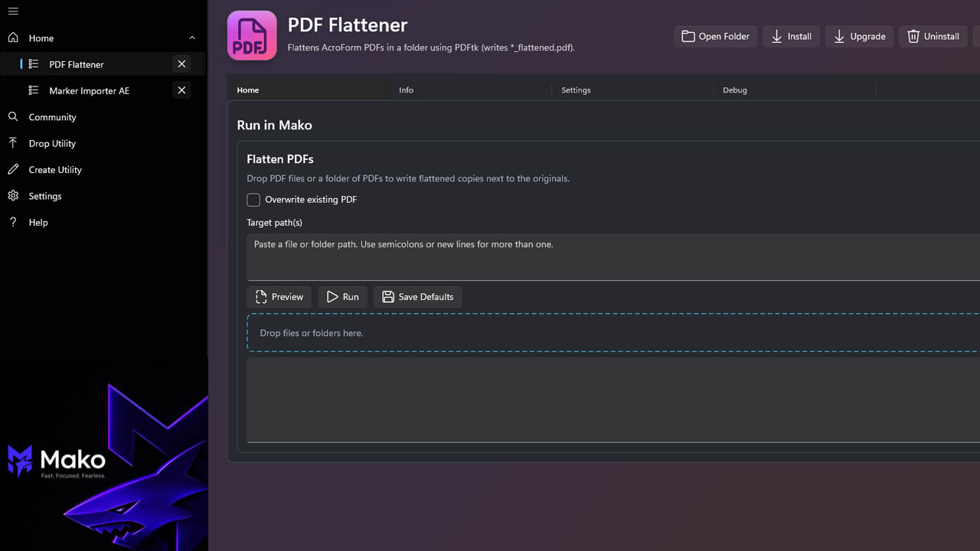980x551 pixels.
Task: Click the output log area below drop zone
Action: click(x=613, y=399)
